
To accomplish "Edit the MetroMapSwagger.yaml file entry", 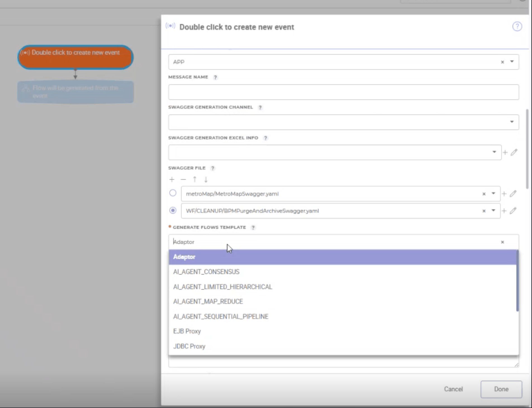I will click(513, 194).
